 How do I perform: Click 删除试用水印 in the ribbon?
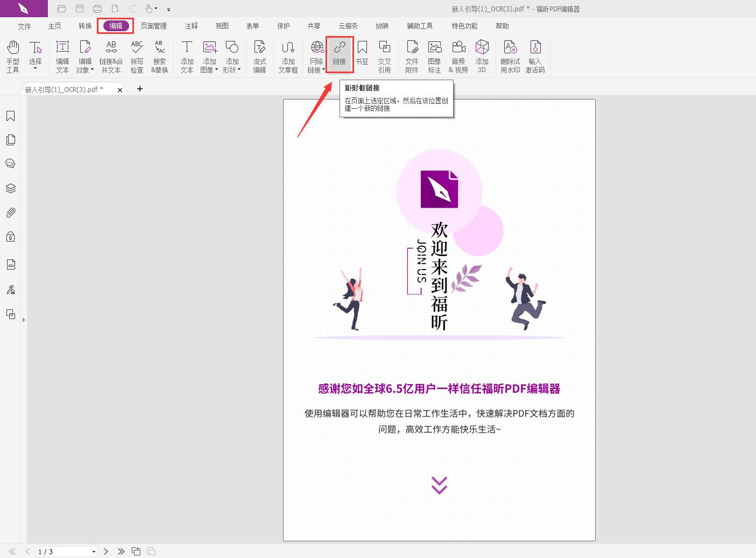pos(509,55)
